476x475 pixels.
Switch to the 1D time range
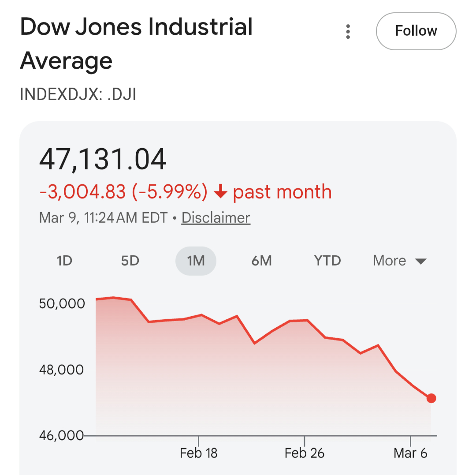pos(64,261)
